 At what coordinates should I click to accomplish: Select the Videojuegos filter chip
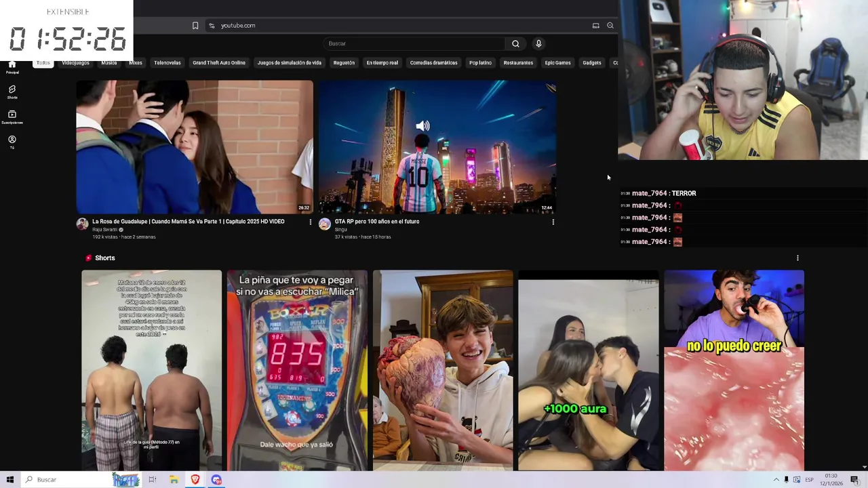coord(75,63)
